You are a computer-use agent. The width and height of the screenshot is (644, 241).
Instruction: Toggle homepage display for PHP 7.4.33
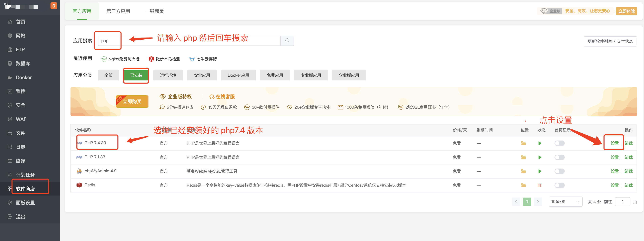[559, 143]
